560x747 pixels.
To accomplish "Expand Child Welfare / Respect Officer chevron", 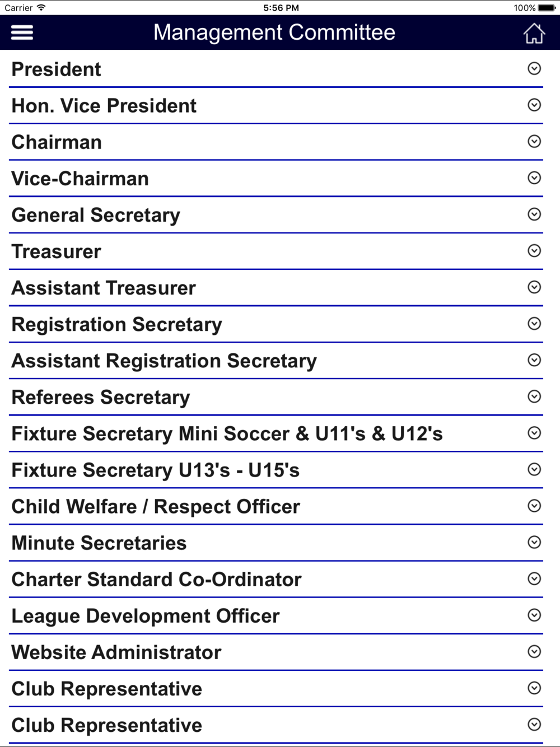I will [x=534, y=506].
